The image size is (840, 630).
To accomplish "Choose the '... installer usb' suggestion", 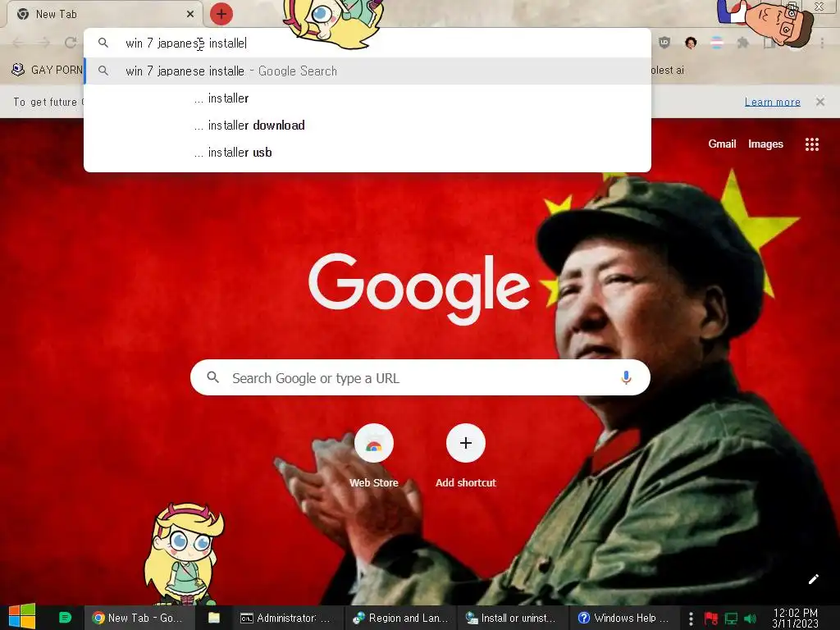I will click(x=367, y=153).
